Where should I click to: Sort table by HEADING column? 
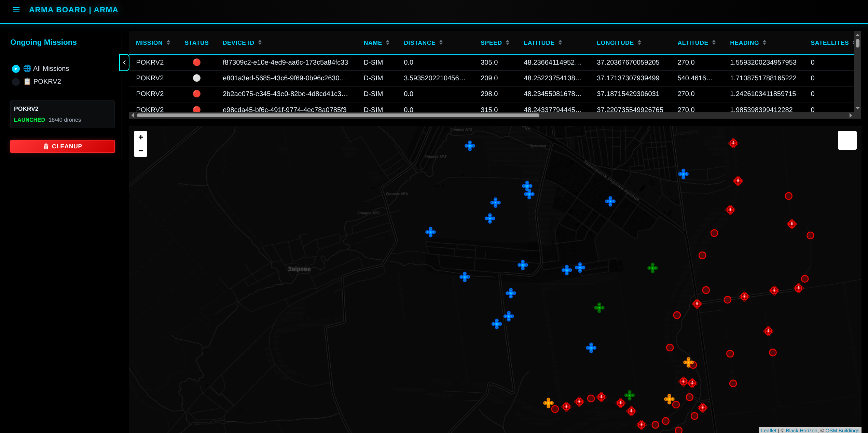click(x=748, y=43)
